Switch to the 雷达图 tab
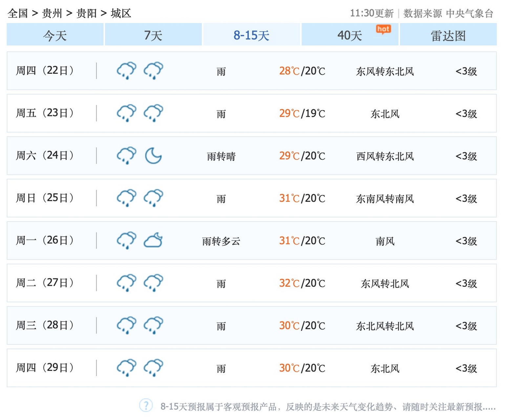 click(448, 35)
